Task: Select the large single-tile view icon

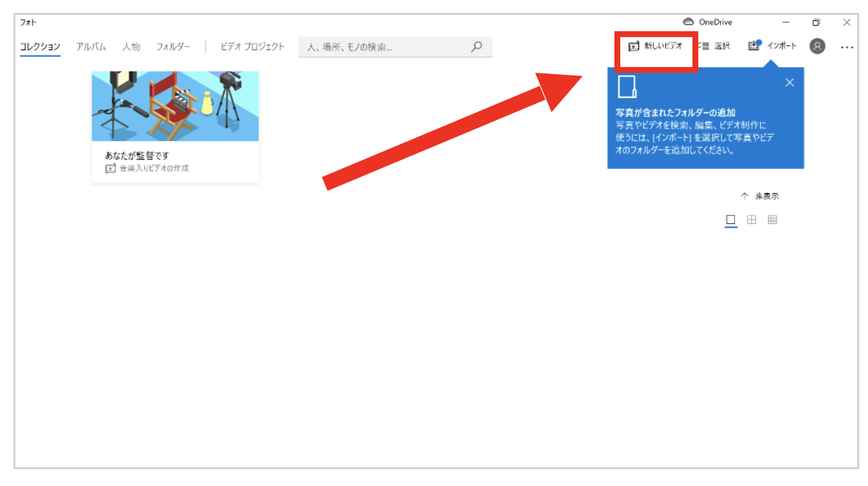Action: [x=731, y=220]
